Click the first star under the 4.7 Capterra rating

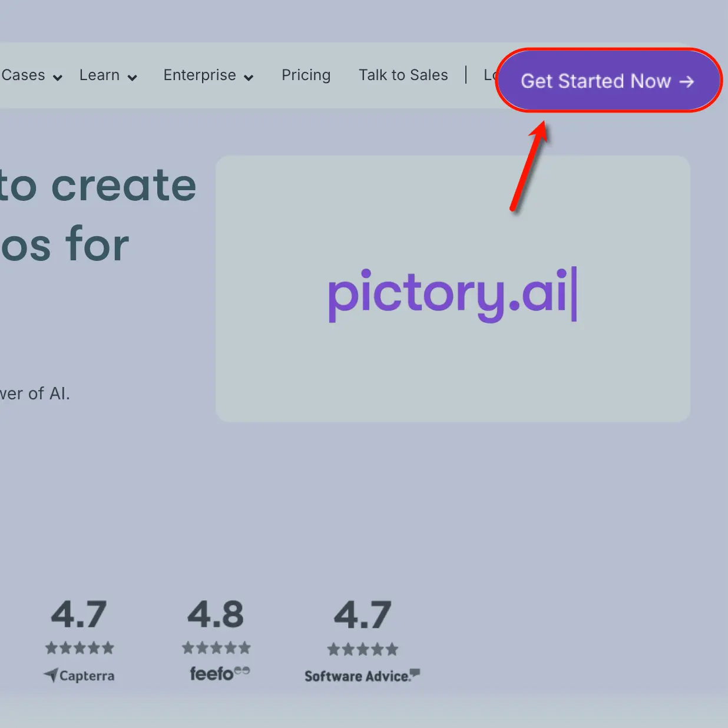[x=50, y=648]
